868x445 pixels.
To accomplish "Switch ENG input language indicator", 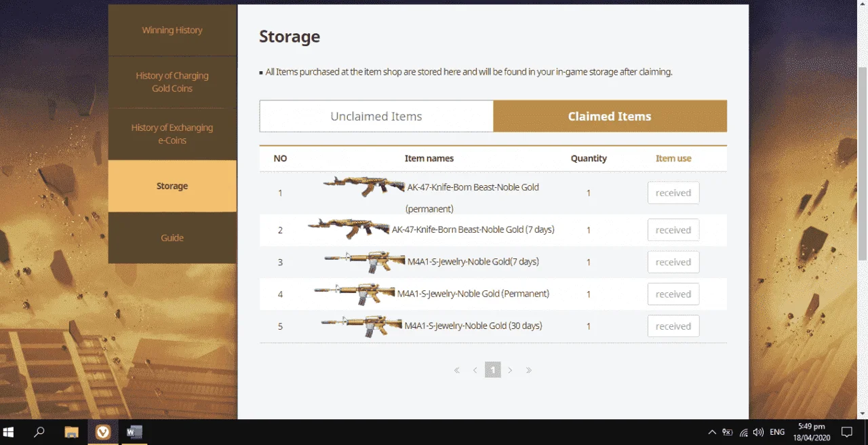I will pyautogui.click(x=777, y=432).
